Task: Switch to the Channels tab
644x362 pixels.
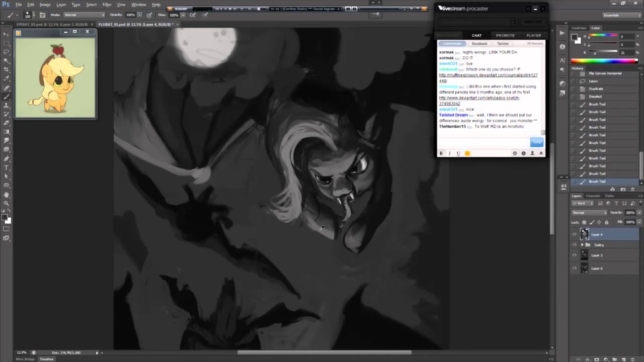Action: 593,196
